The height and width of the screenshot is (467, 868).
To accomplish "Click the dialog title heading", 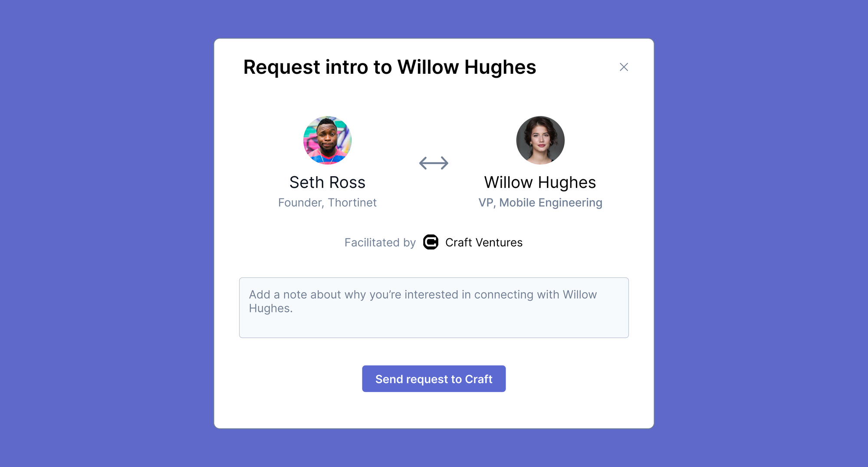I will click(x=390, y=67).
